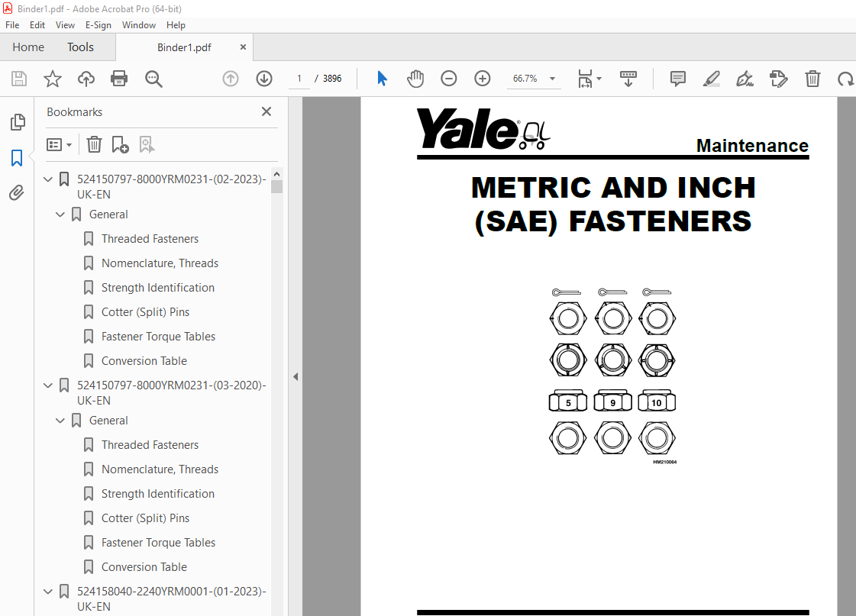
Task: Open second Threaded Fasteners bookmark under 03-2020
Action: coord(150,445)
